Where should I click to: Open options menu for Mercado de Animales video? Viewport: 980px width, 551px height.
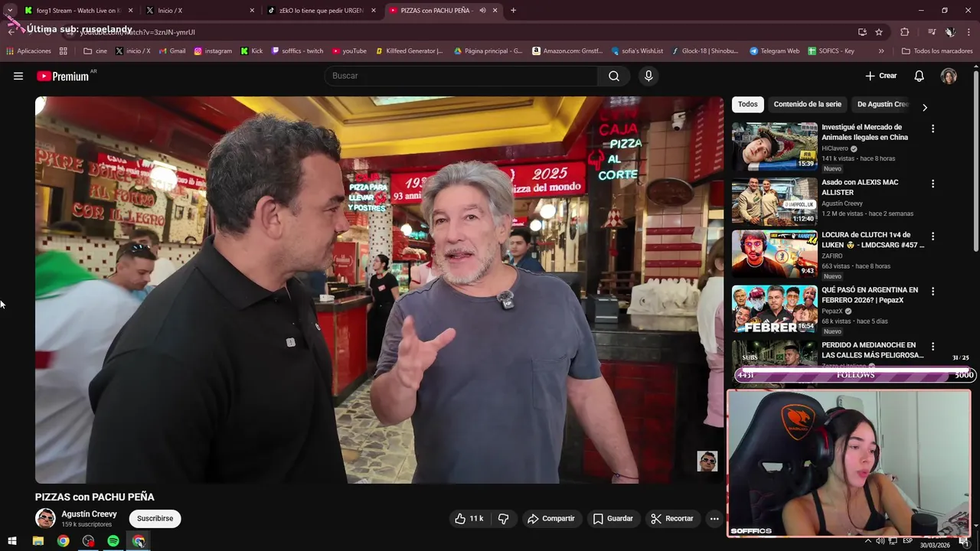click(x=933, y=129)
